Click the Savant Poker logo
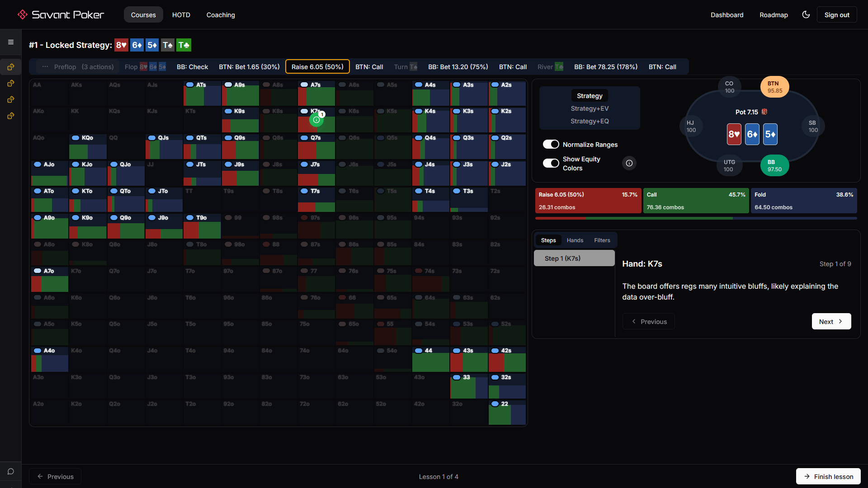868x488 pixels. 60,14
